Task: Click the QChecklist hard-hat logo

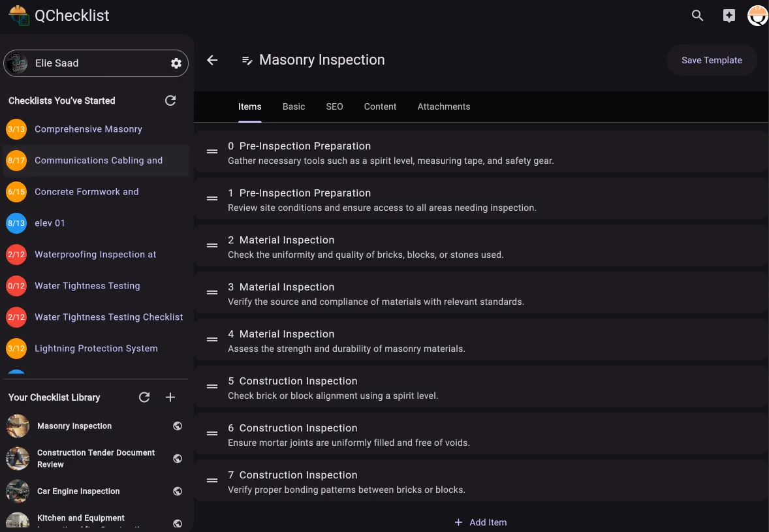Action: click(x=19, y=14)
